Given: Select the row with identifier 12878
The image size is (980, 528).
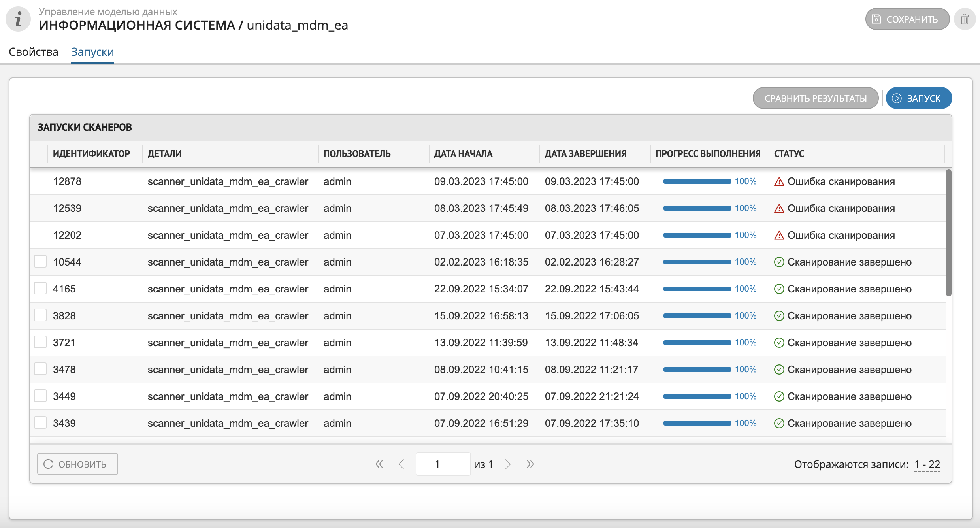Looking at the screenshot, I should coord(488,181).
